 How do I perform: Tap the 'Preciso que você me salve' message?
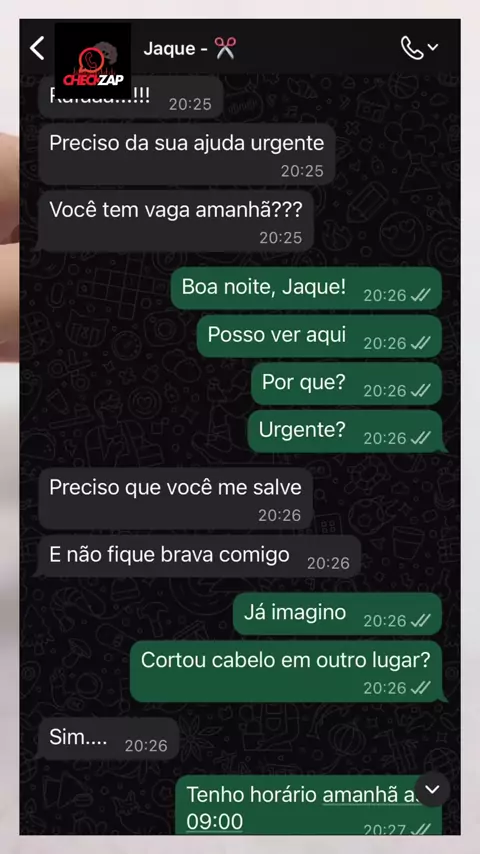(x=175, y=498)
